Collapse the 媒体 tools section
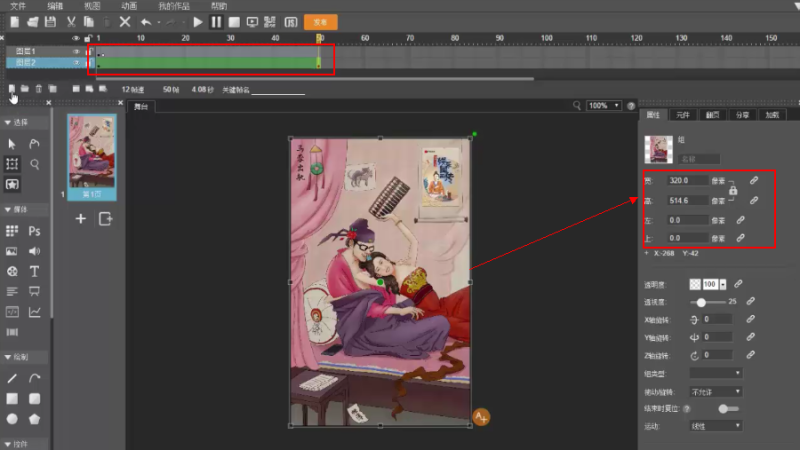 tap(8, 209)
